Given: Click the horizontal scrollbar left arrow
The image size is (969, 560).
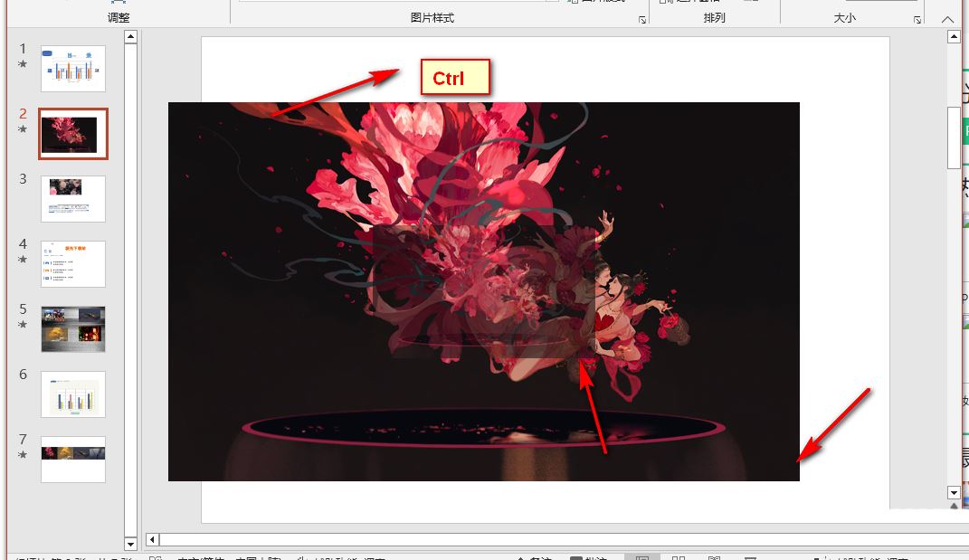Looking at the screenshot, I should [153, 539].
